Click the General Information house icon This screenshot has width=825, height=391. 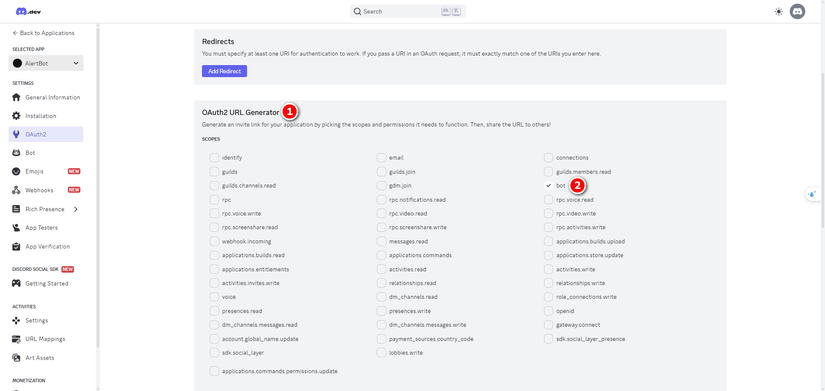[16, 97]
